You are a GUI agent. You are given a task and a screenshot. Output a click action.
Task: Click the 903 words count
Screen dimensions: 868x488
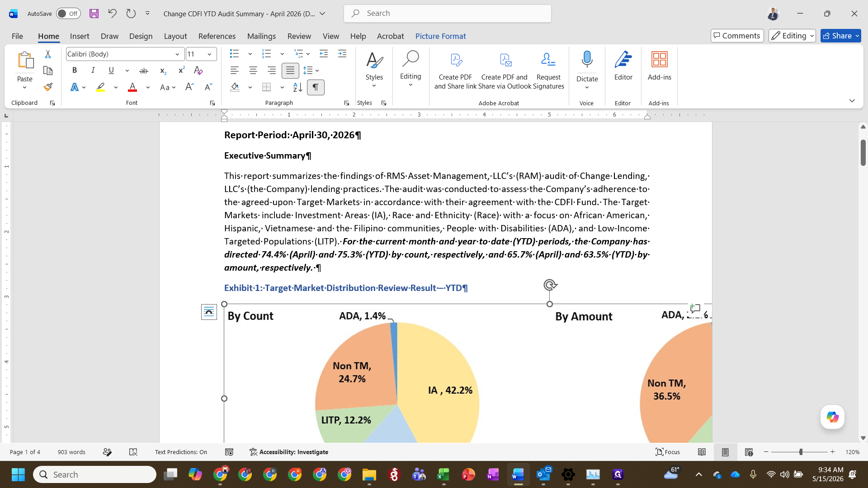click(x=71, y=452)
